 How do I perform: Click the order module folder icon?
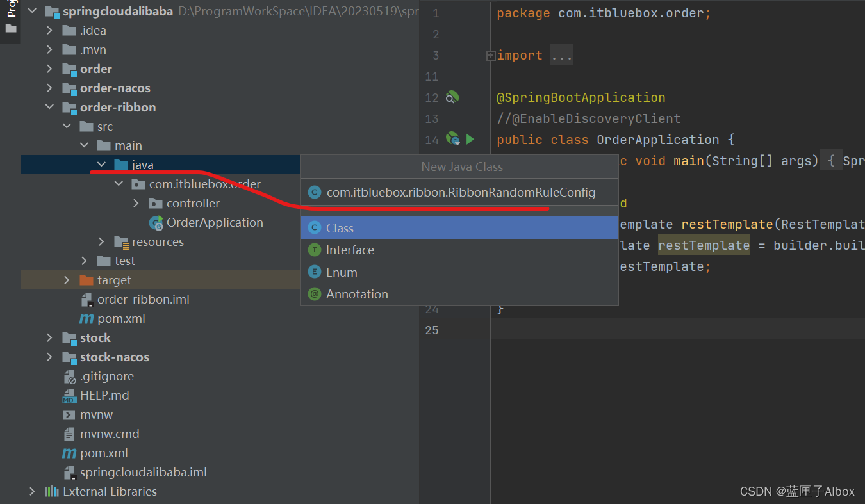pos(69,69)
